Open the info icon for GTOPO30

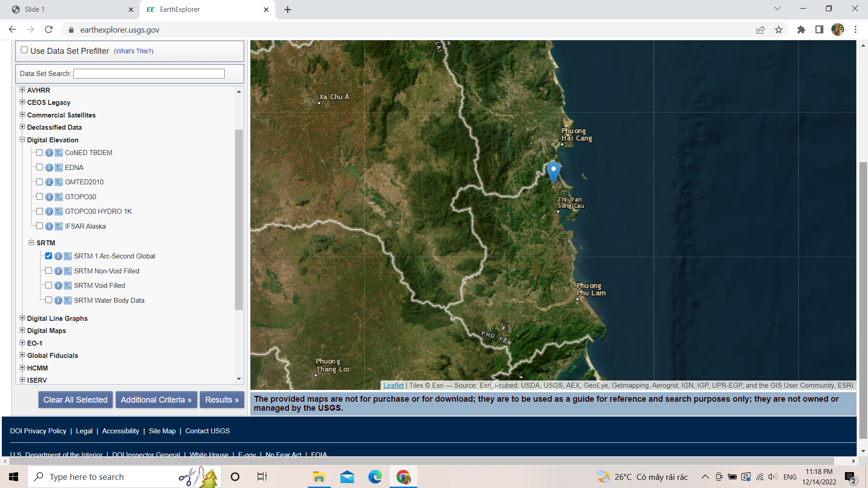coord(49,197)
